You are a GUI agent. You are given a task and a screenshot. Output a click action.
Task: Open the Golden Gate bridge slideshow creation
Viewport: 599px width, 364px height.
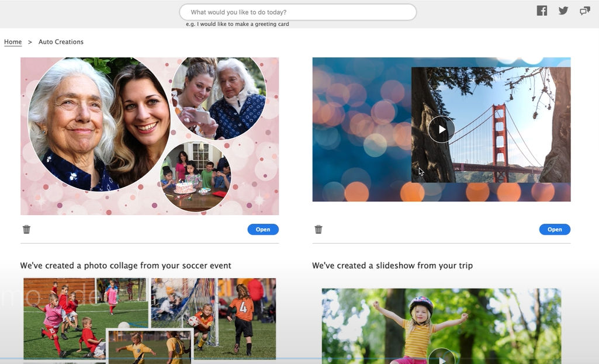pos(554,229)
